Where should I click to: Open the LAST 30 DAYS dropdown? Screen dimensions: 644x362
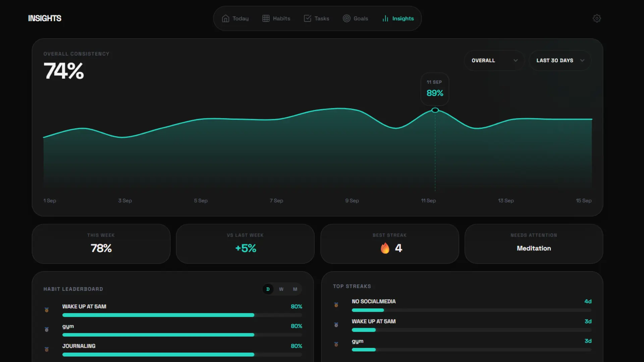coord(560,60)
